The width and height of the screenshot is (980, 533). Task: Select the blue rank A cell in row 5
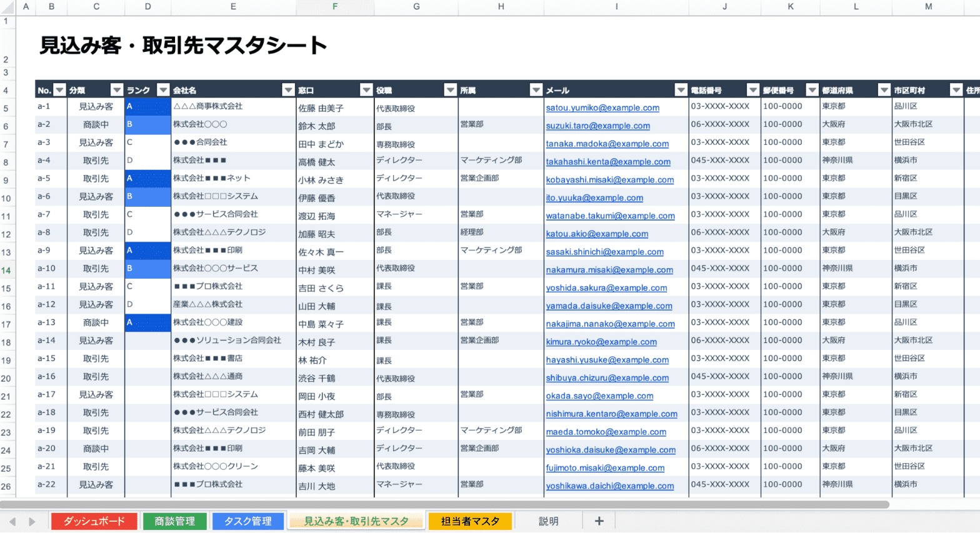pos(147,107)
